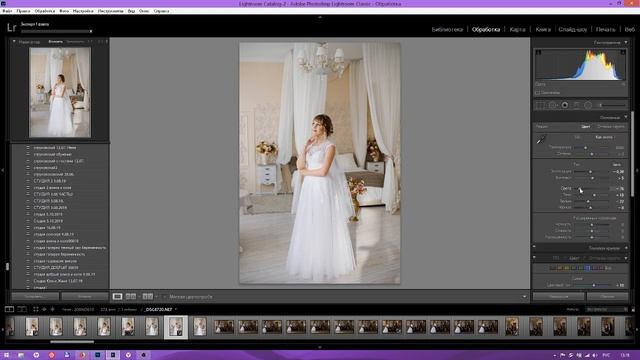Enable the Мягкая цветопроба checkbox
640x360 pixels.
tap(165, 297)
